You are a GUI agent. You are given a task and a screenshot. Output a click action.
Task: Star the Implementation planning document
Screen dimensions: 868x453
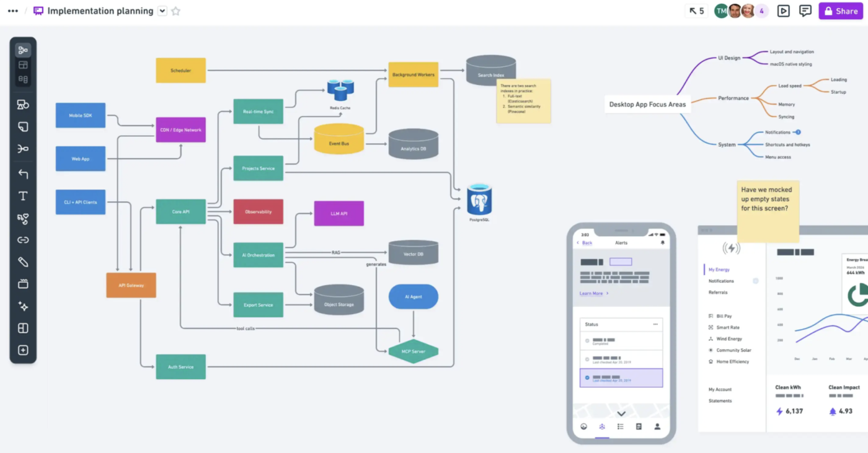point(175,11)
